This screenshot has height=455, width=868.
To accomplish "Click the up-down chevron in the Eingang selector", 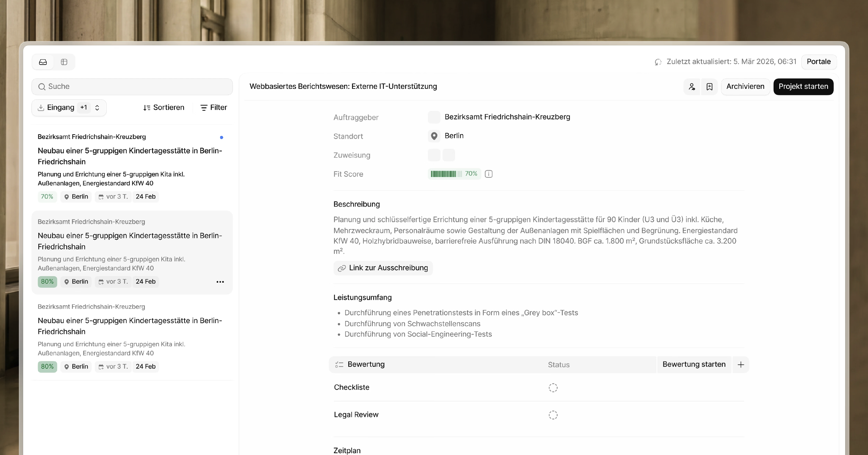I will click(97, 108).
